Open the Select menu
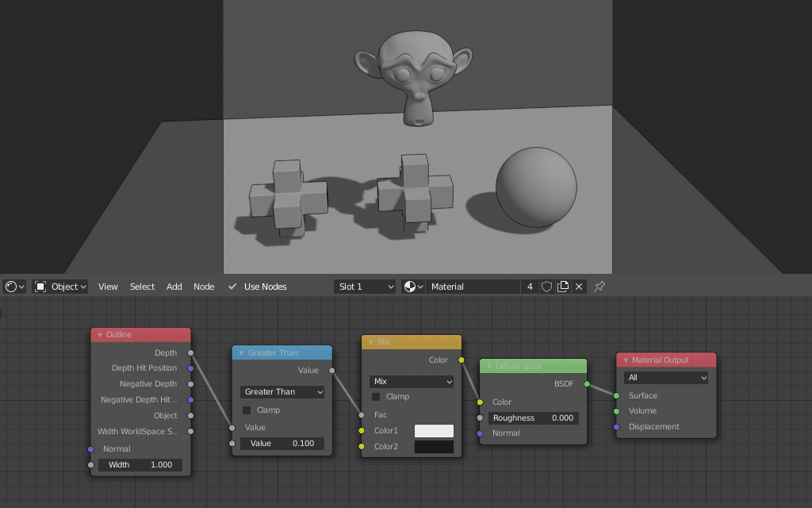This screenshot has height=508, width=812. (x=142, y=287)
